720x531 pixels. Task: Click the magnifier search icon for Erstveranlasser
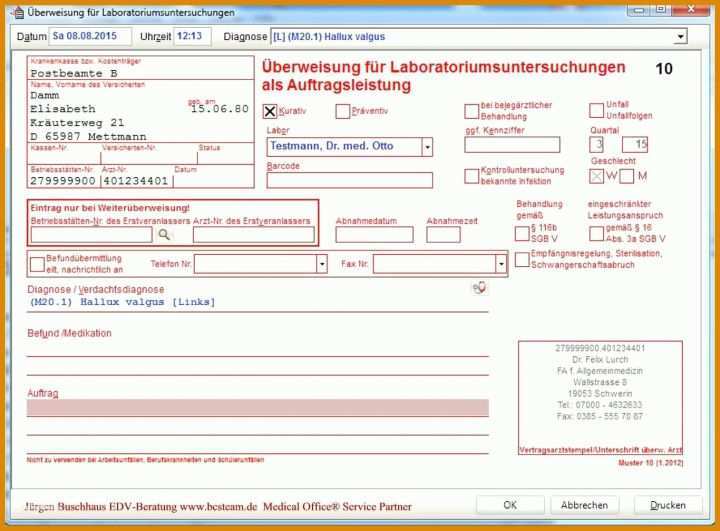164,235
